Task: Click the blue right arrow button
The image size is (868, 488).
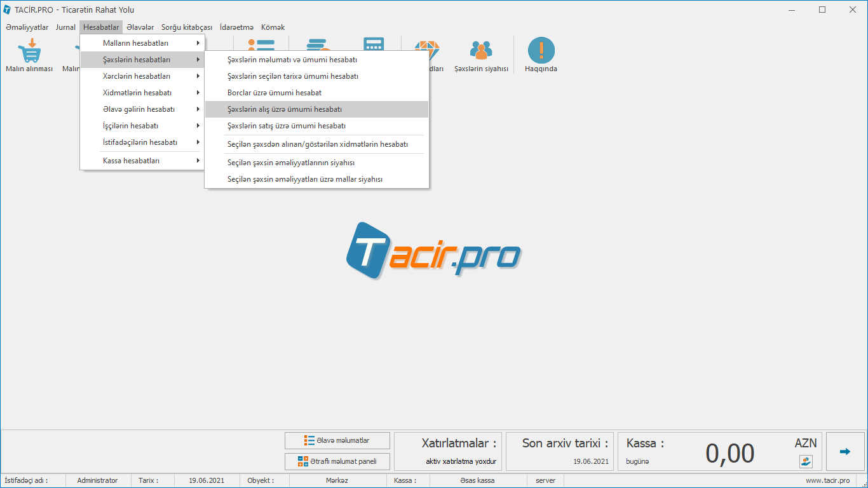Action: tap(844, 452)
